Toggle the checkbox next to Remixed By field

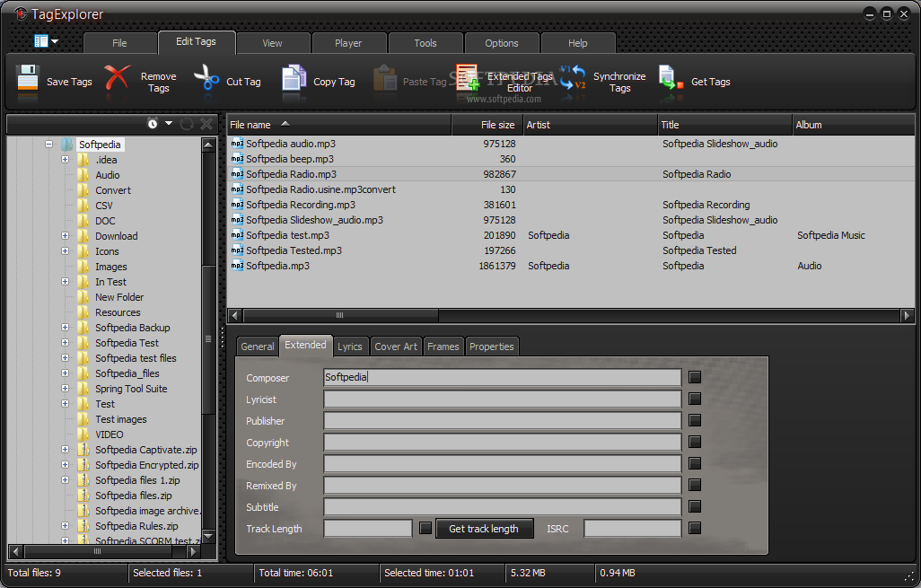pos(695,485)
